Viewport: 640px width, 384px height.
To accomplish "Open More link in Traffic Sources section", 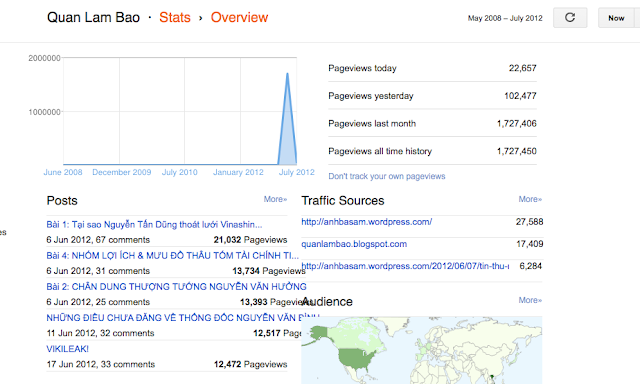I will [x=530, y=199].
